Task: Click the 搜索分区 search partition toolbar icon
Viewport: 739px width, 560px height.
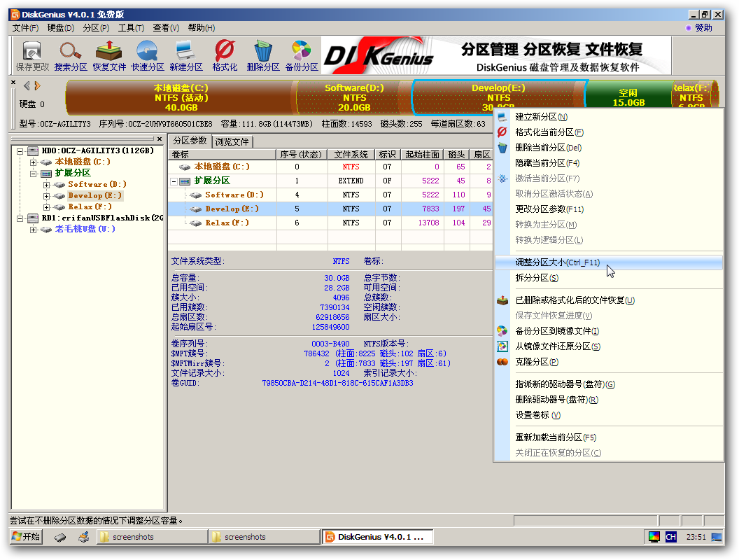Action: coord(70,51)
